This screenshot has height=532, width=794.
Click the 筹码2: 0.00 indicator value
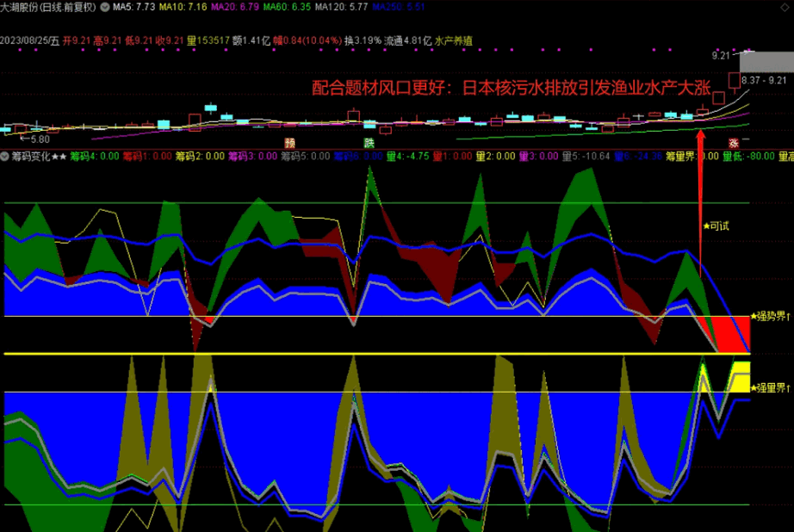click(200, 157)
